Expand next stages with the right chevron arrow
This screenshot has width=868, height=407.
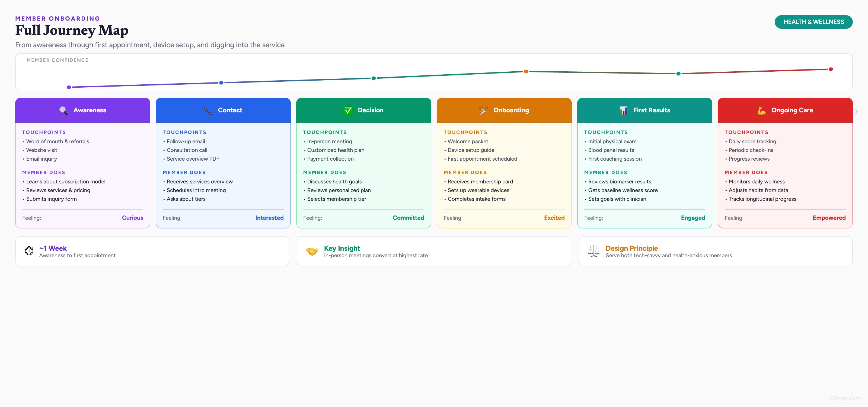857,111
